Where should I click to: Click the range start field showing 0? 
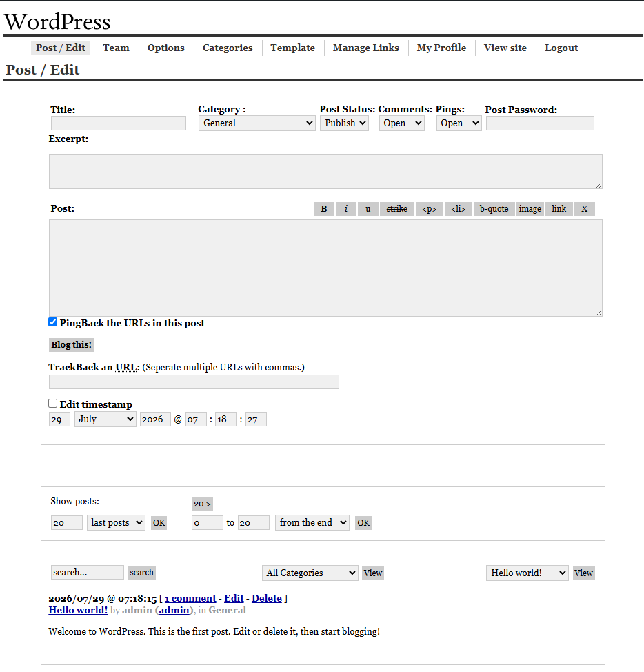208,523
